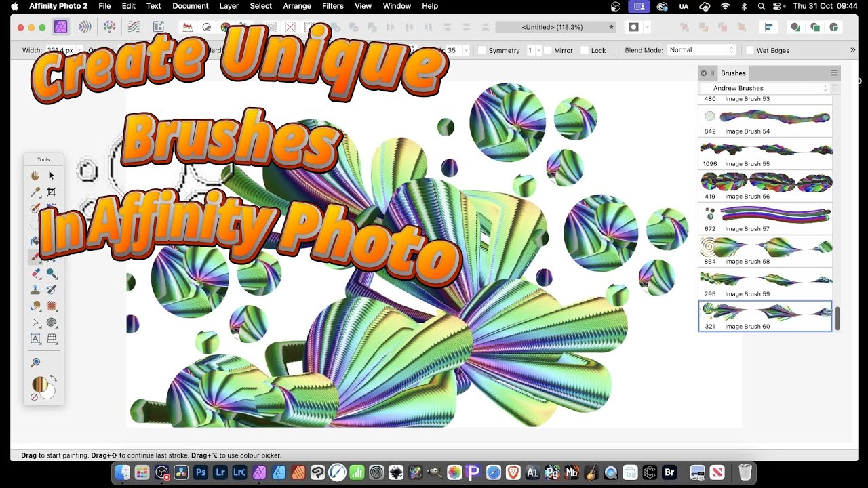Open the Arrange menu
This screenshot has height=488, width=868.
297,6
